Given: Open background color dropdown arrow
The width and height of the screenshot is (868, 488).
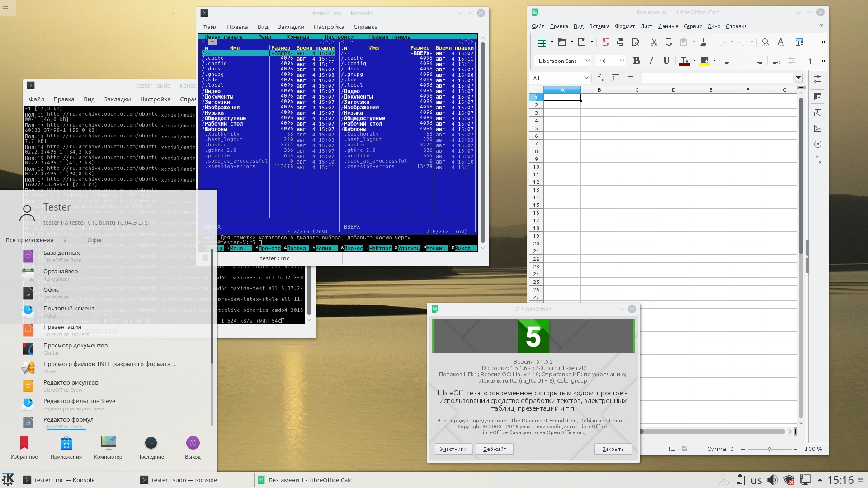Looking at the screenshot, I should [714, 61].
